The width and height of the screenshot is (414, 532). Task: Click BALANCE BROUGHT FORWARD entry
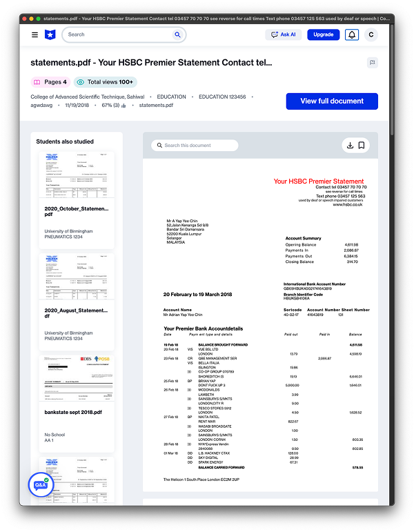pyautogui.click(x=223, y=345)
